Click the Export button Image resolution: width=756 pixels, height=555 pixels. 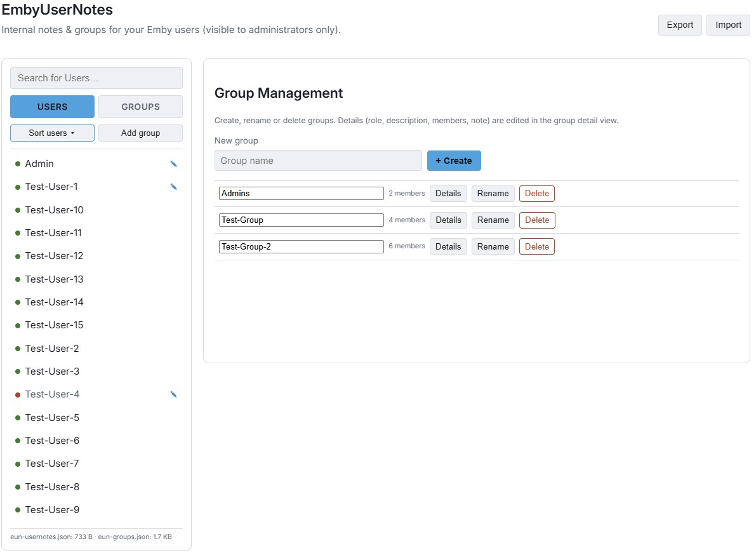[680, 25]
